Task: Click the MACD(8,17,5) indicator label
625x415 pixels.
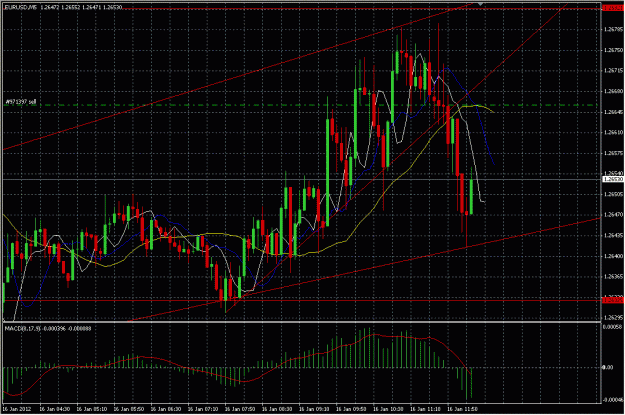Action: click(22, 328)
